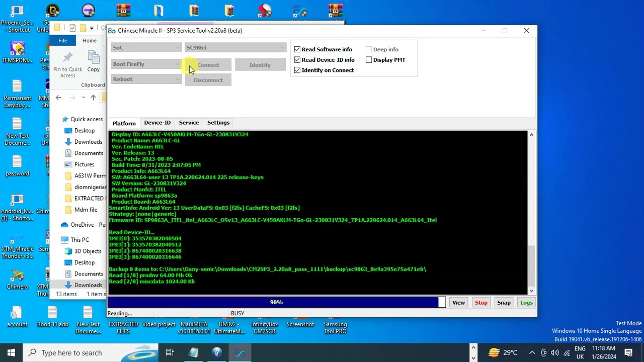Click the View button beside the progress bar
This screenshot has width=644, height=362.
click(x=458, y=303)
